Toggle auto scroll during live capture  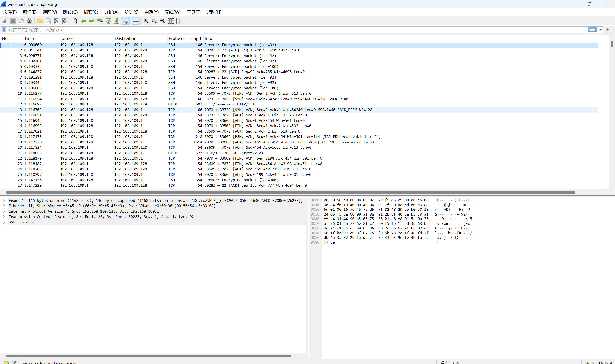pos(125,21)
